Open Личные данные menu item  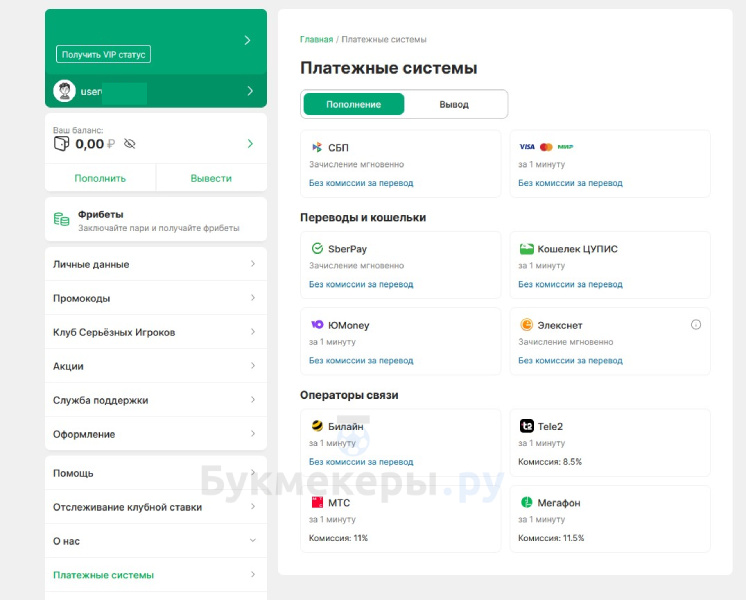click(x=156, y=264)
